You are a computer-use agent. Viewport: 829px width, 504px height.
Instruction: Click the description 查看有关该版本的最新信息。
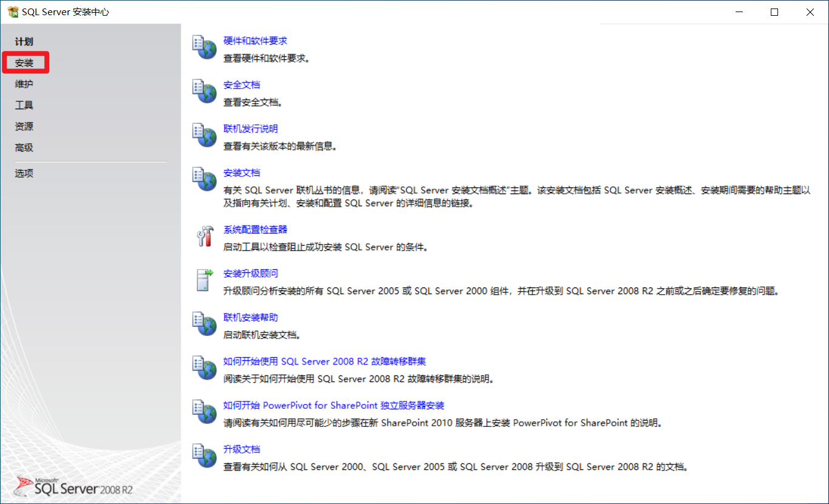(280, 147)
